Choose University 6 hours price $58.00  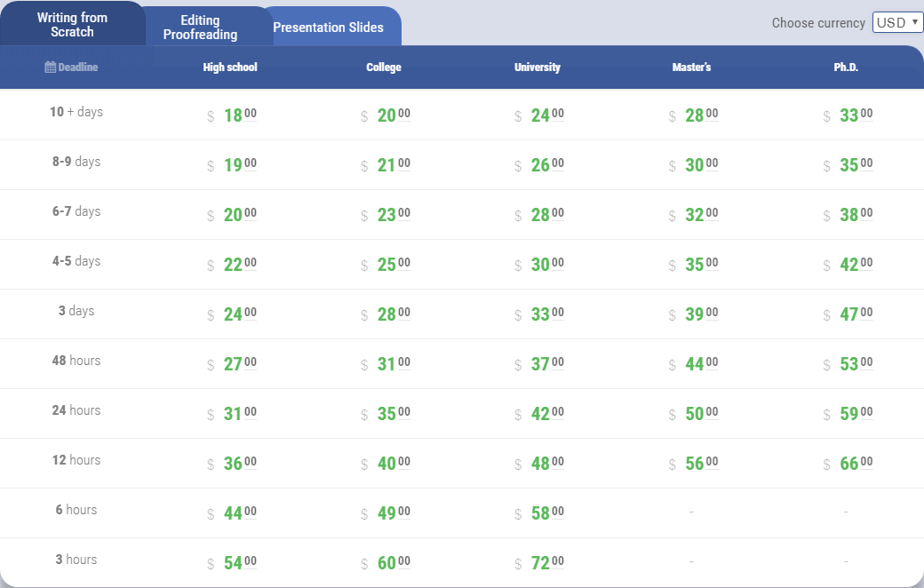[540, 513]
